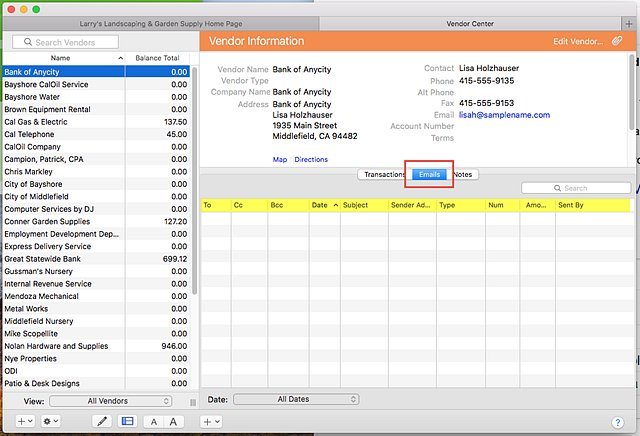Open the add vendor plus dropdown

coord(25,421)
